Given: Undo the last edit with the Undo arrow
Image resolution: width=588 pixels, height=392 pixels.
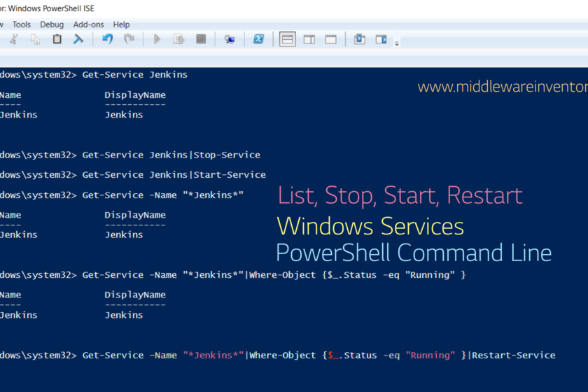Looking at the screenshot, I should point(108,39).
